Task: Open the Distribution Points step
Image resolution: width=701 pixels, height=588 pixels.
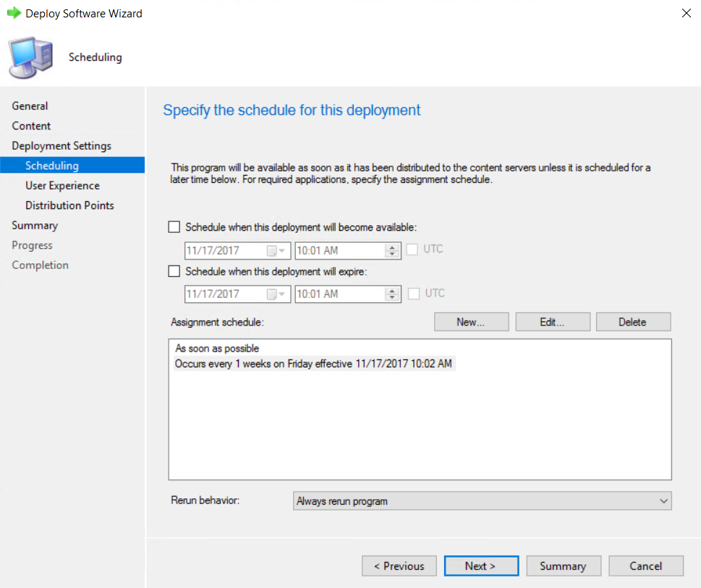Action: click(x=69, y=205)
